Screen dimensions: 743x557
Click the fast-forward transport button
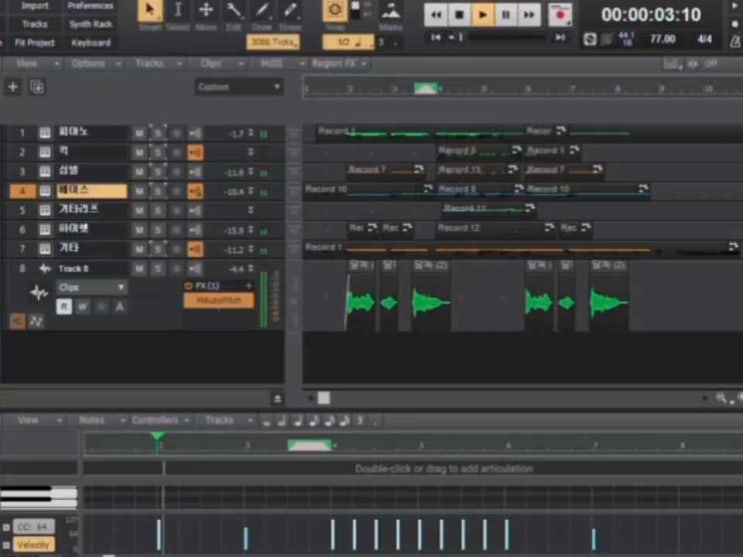[x=529, y=14]
